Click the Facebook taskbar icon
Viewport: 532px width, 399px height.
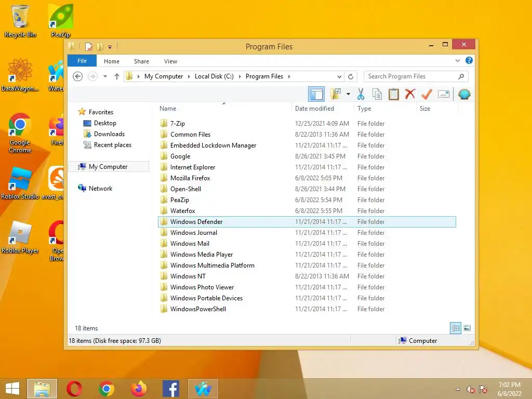tap(171, 389)
